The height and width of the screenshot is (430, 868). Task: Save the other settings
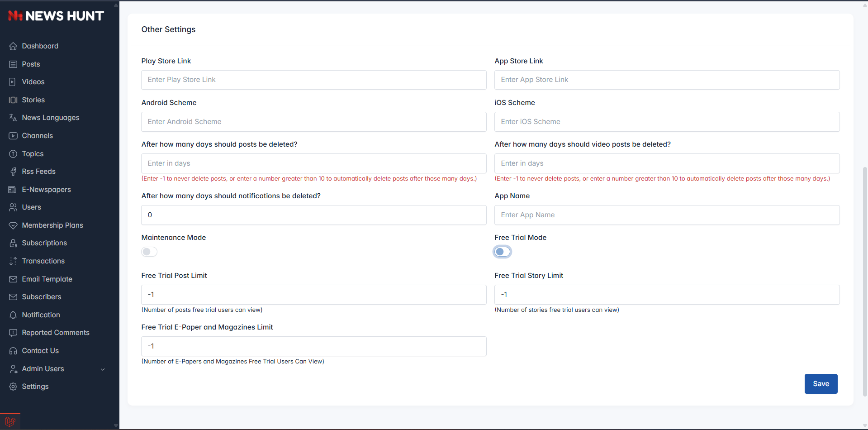click(x=821, y=384)
